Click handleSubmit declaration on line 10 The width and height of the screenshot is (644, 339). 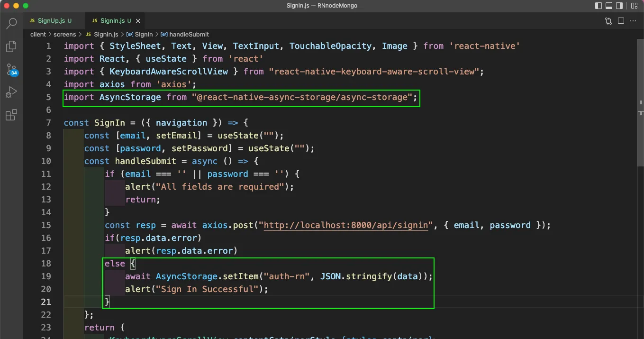coord(145,161)
